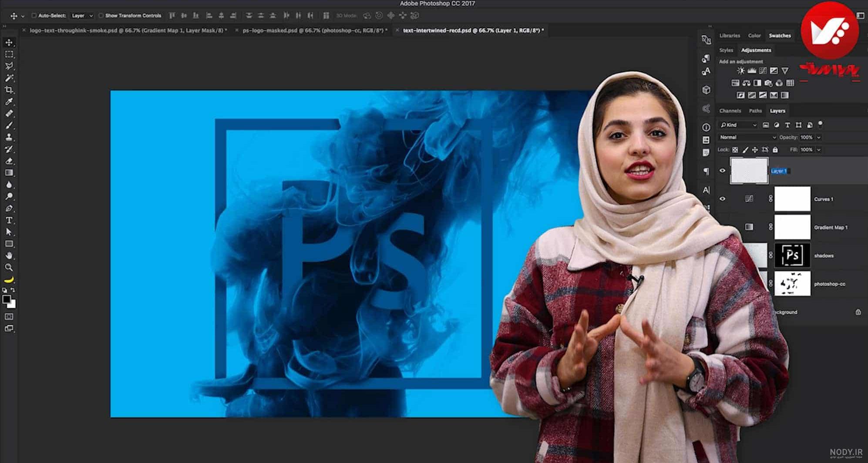The width and height of the screenshot is (868, 463).
Task: Enable the Auto-Select checkbox
Action: [34, 16]
